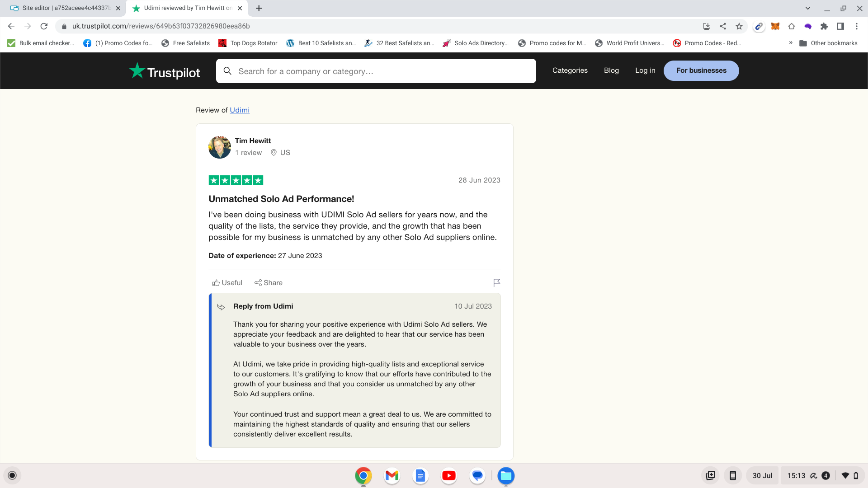Open the Extensions puzzle icon
The image size is (868, 488).
point(824,26)
